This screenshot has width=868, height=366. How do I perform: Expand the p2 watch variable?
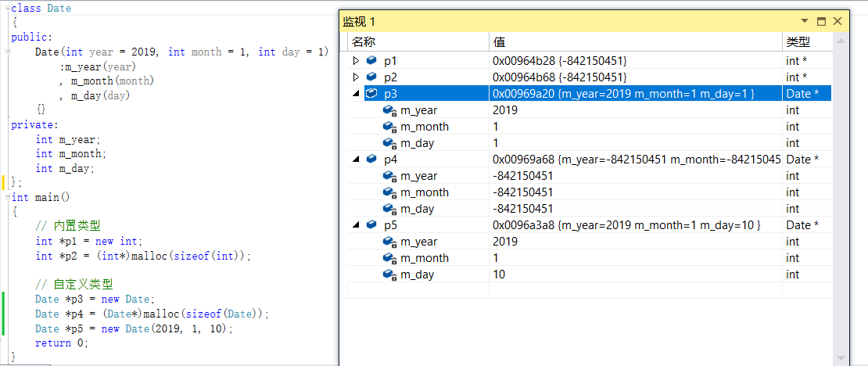[x=356, y=77]
